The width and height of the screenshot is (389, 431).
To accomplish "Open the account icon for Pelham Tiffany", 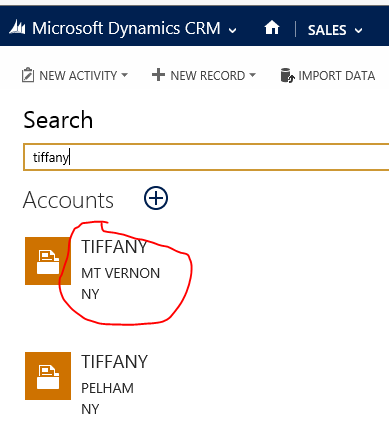I will tap(48, 376).
